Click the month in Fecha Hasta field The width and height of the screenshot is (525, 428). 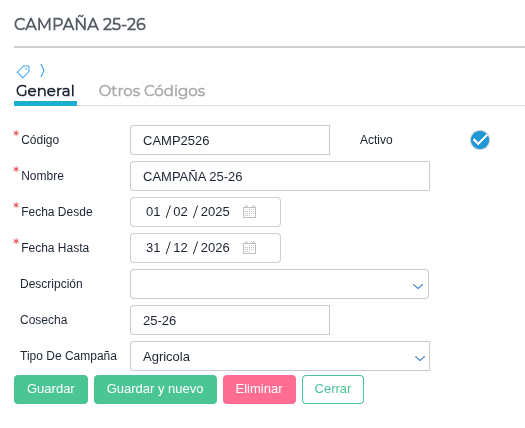coord(180,248)
